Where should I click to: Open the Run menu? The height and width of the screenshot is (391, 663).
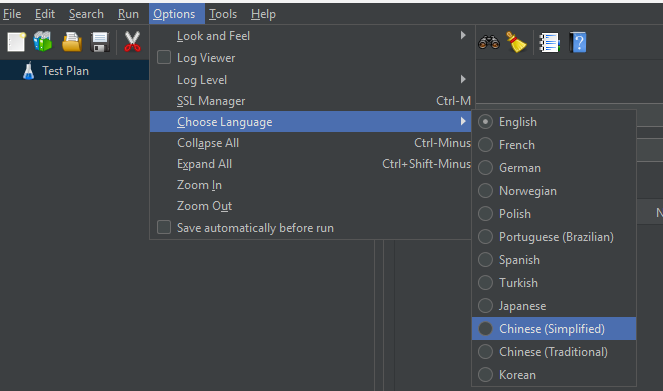[128, 14]
